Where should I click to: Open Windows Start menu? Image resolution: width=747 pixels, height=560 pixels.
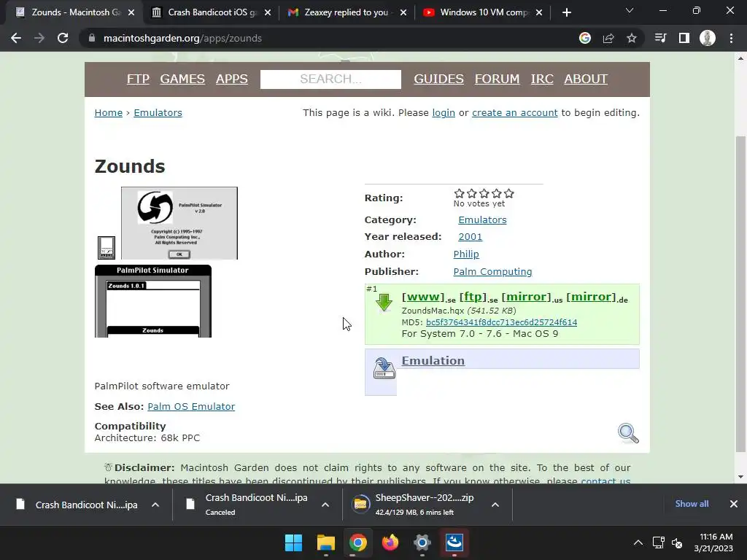pyautogui.click(x=293, y=542)
